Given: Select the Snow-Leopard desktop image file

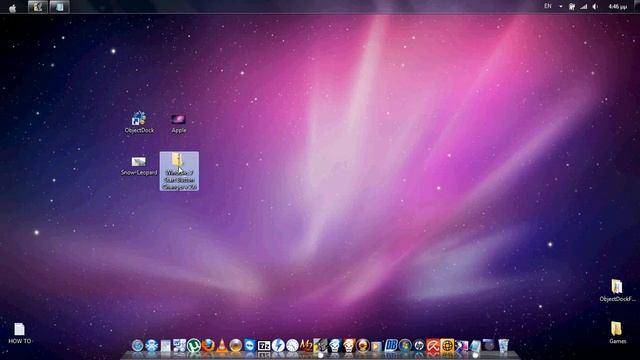Looking at the screenshot, I should 139,166.
